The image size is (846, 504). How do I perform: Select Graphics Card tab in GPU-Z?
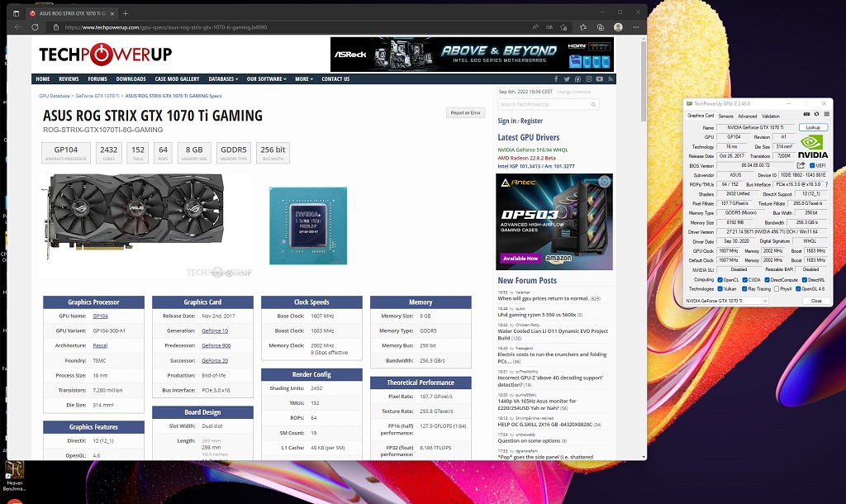(x=701, y=116)
